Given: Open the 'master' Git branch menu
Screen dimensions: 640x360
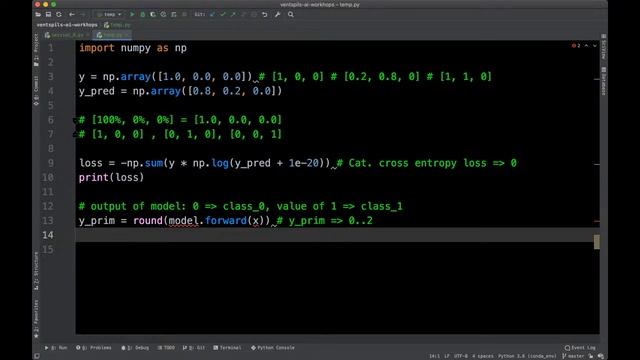Looking at the screenshot, I should click(573, 356).
